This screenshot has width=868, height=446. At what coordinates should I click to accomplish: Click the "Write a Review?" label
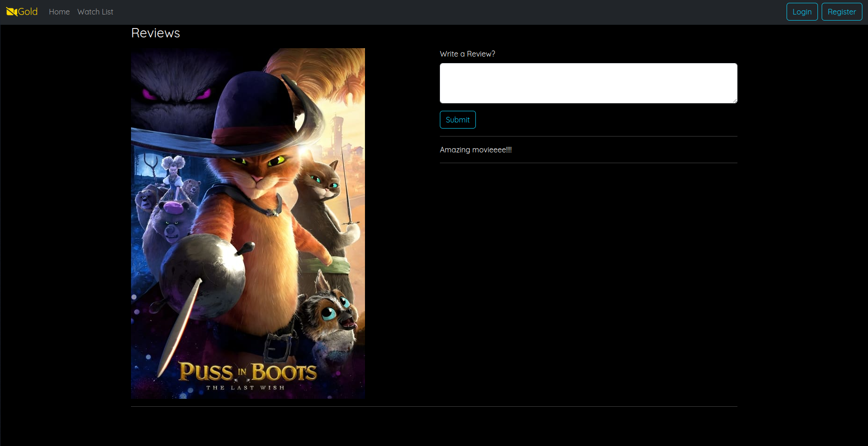[x=467, y=54]
